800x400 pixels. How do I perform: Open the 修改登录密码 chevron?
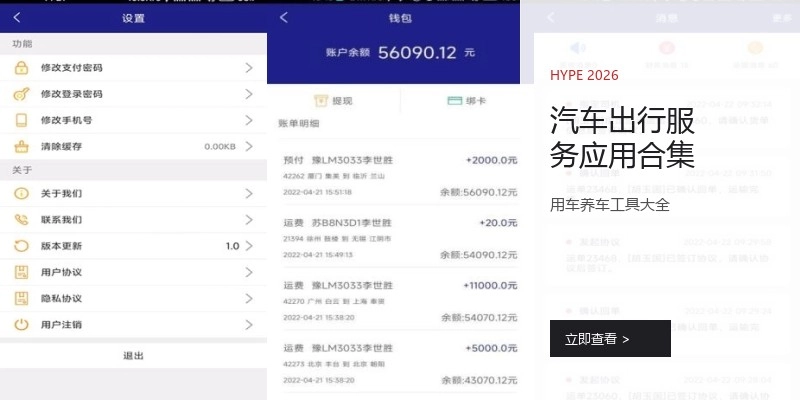[x=249, y=94]
